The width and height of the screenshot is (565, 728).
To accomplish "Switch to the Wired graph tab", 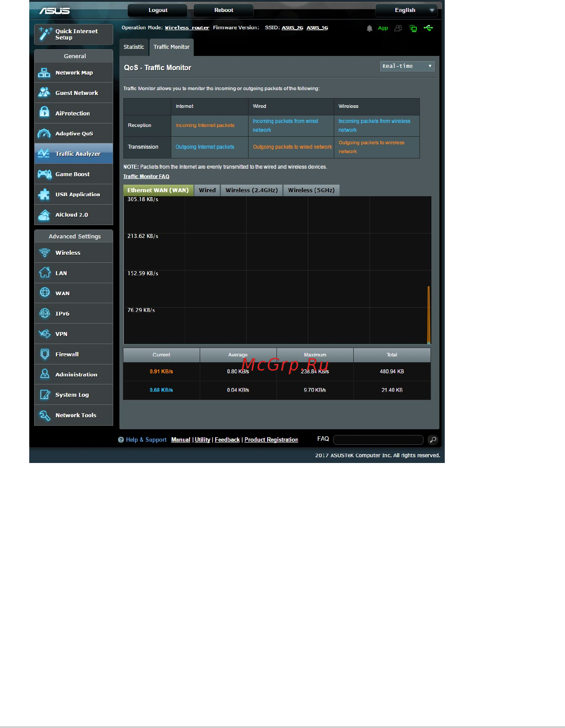I will 207,190.
